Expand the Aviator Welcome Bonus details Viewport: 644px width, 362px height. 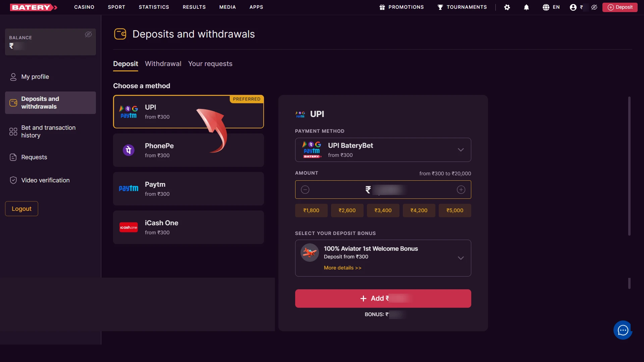(x=461, y=258)
